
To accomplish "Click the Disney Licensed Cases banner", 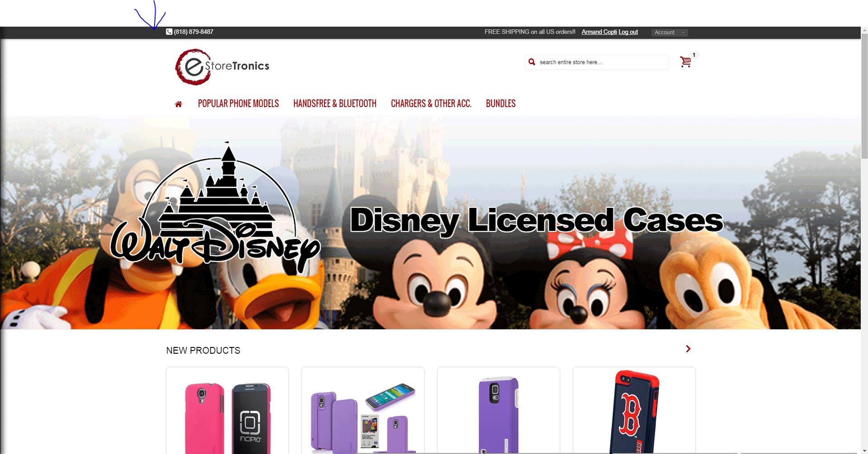I will tap(430, 223).
